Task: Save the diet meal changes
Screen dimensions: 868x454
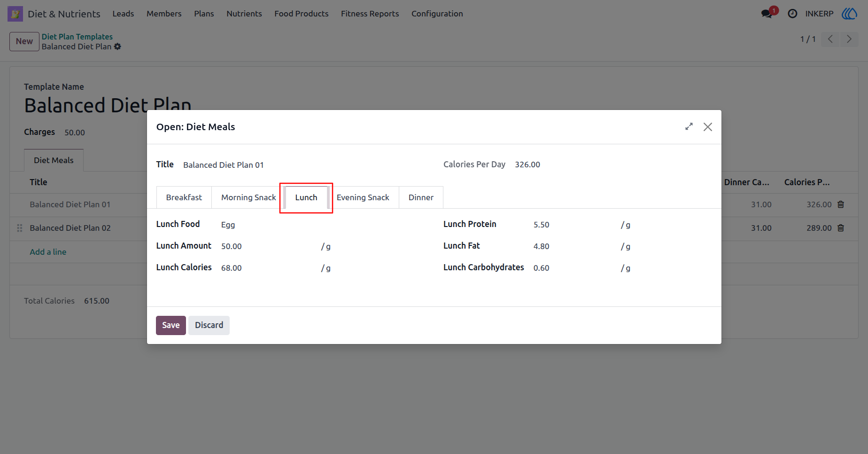Action: [x=171, y=325]
